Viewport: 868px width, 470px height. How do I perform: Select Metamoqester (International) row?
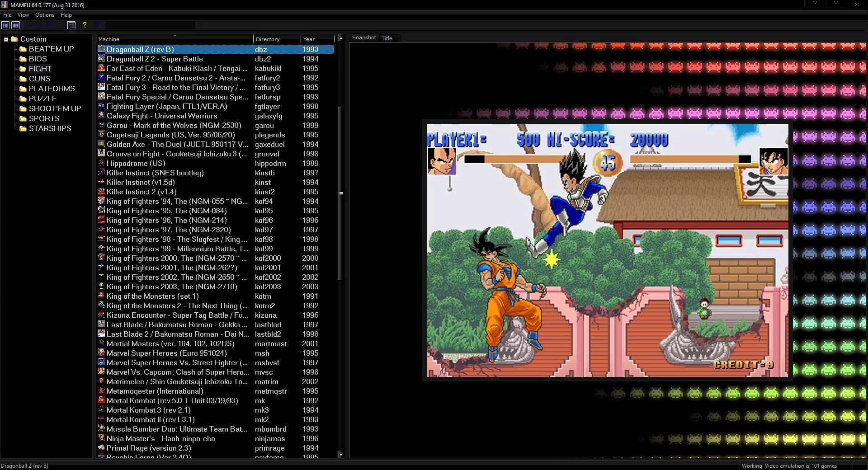coord(215,391)
